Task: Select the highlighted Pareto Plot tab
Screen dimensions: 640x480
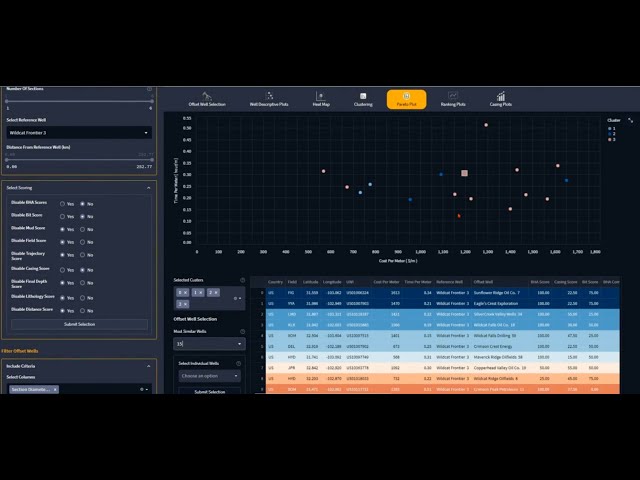Action: (x=407, y=100)
